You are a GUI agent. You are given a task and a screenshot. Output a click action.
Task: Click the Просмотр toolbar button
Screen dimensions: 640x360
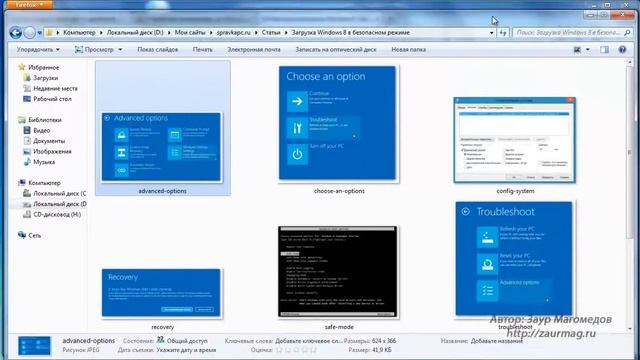click(95, 49)
